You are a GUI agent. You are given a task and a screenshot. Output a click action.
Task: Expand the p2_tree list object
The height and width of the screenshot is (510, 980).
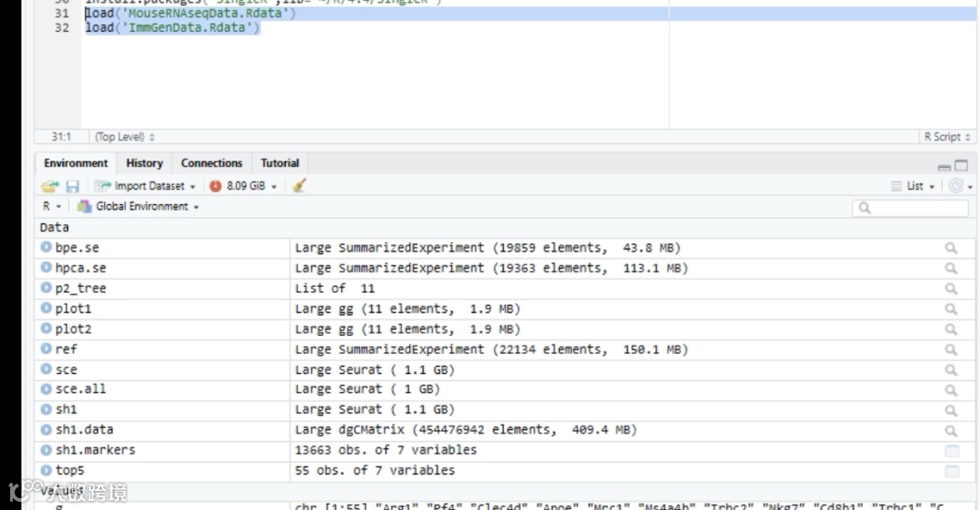coord(46,288)
